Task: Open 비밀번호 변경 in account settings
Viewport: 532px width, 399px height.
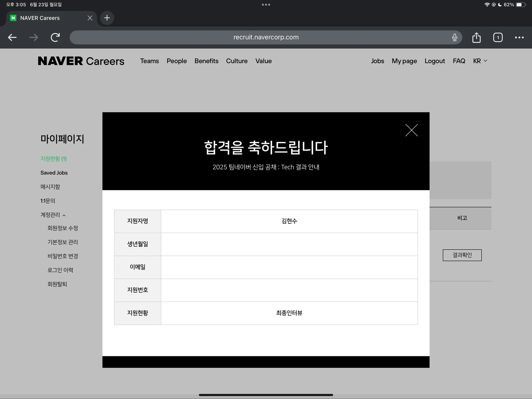Action: (63, 256)
